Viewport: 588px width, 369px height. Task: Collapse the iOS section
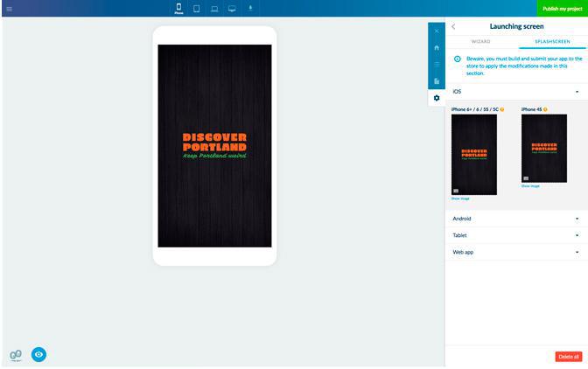pyautogui.click(x=516, y=92)
